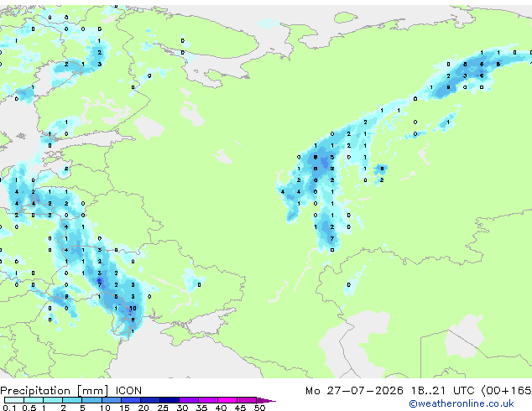Viewport: 532px width, 411px height.
Task: Select the 5 to 10 mm legend swatch
Action: (x=91, y=400)
